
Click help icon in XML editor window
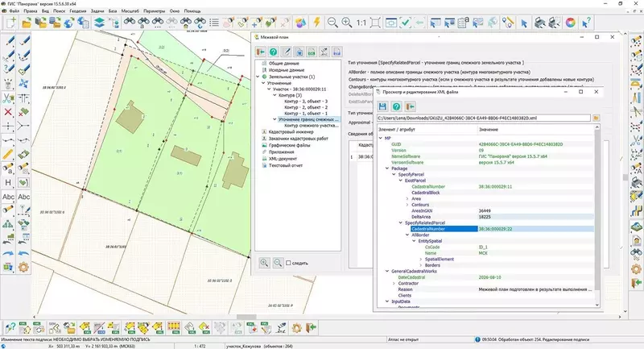click(396, 107)
